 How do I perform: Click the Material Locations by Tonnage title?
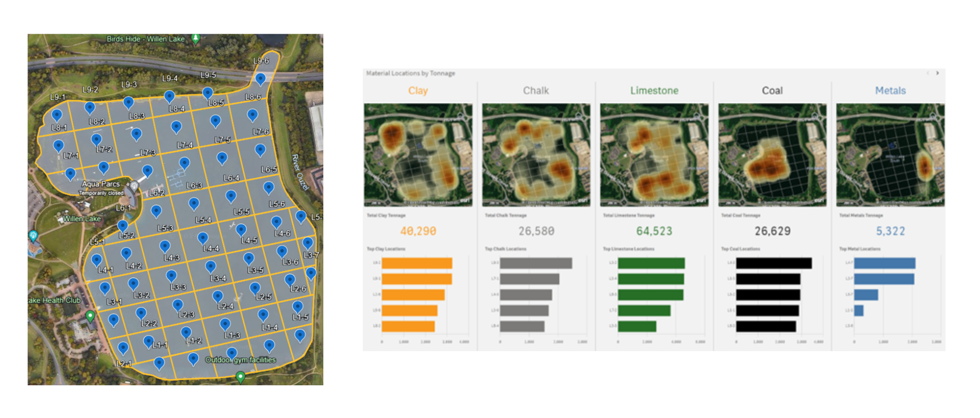411,73
